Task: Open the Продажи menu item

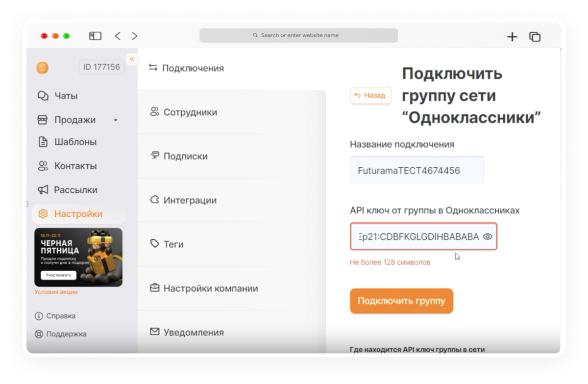Action: [74, 120]
